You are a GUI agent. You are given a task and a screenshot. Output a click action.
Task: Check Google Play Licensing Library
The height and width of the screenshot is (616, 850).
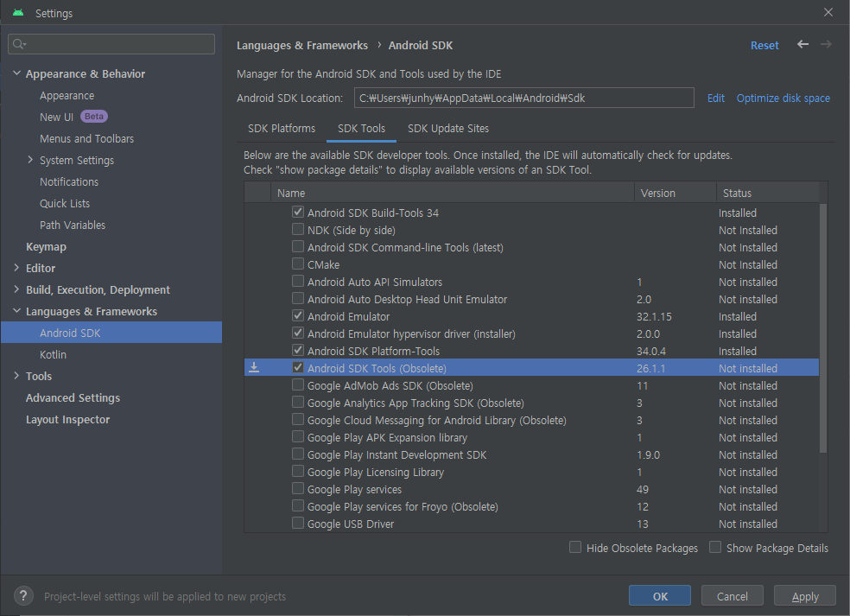pos(298,471)
